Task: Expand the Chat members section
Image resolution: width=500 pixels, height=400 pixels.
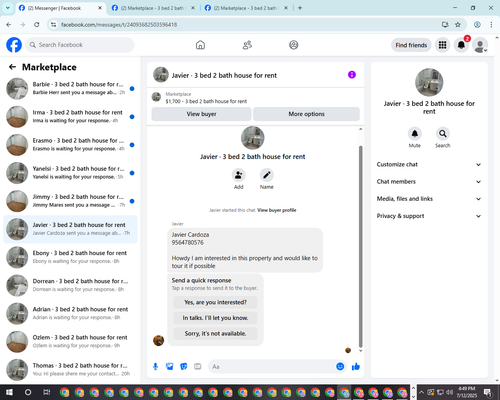Action: [x=429, y=182]
